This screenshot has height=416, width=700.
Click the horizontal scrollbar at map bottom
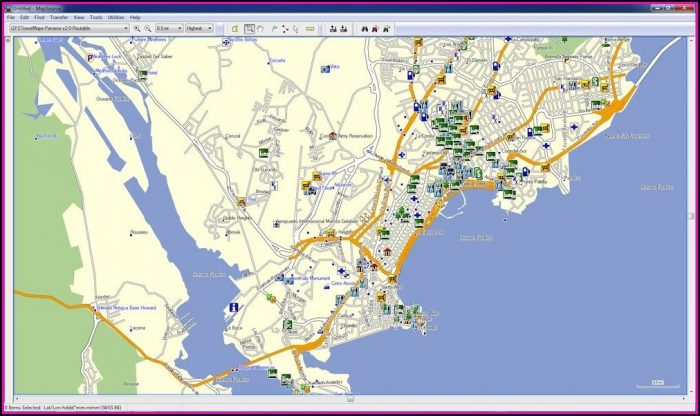(x=350, y=398)
